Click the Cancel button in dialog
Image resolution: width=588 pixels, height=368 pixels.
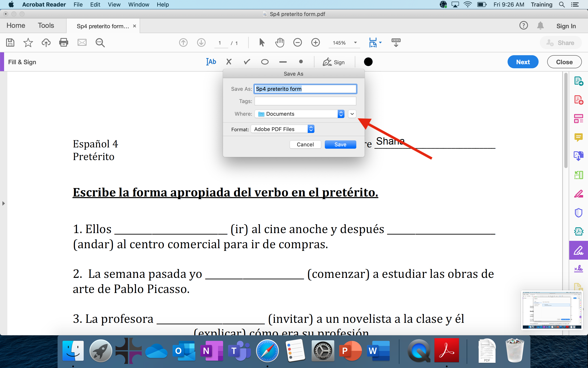[305, 145]
